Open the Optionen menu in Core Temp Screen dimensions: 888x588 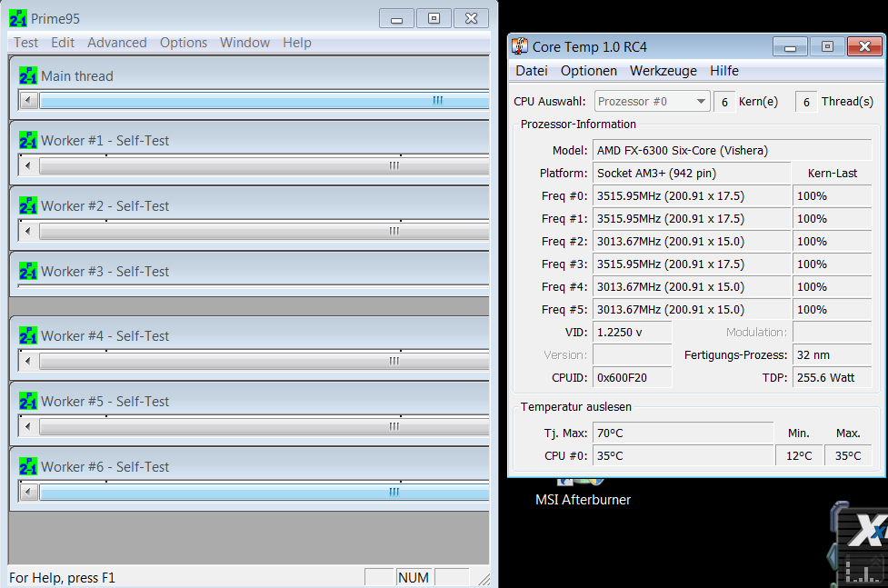588,71
